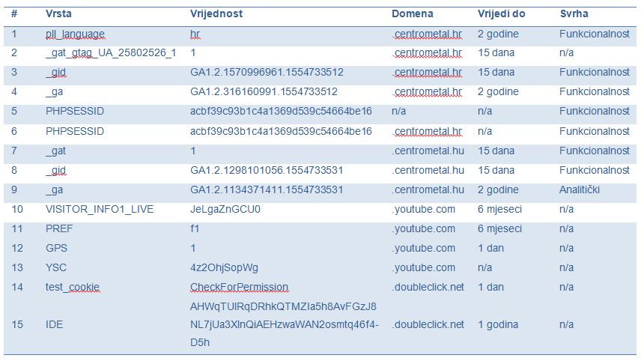Select the pll_language cookie name
The height and width of the screenshot is (361, 644).
[75, 34]
